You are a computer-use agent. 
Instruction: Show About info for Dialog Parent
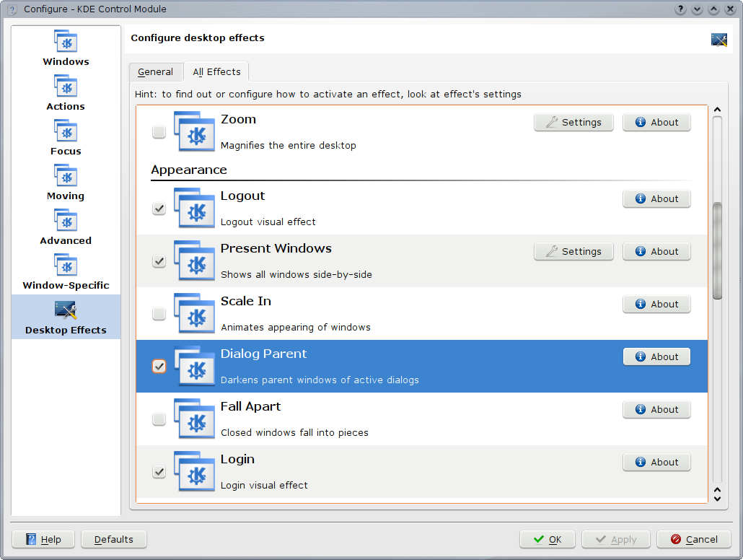coord(656,357)
